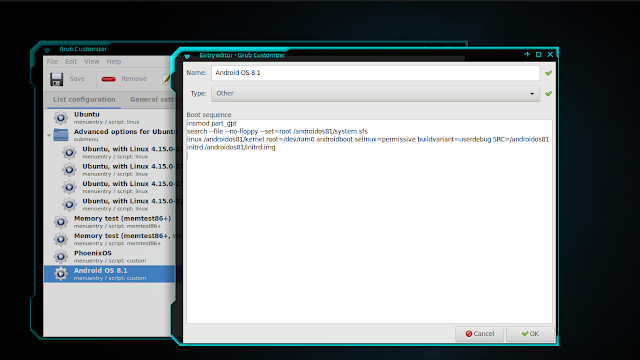The width and height of the screenshot is (640, 360).
Task: Select the Android OS 8.1 list entry
Action: pyautogui.click(x=109, y=274)
